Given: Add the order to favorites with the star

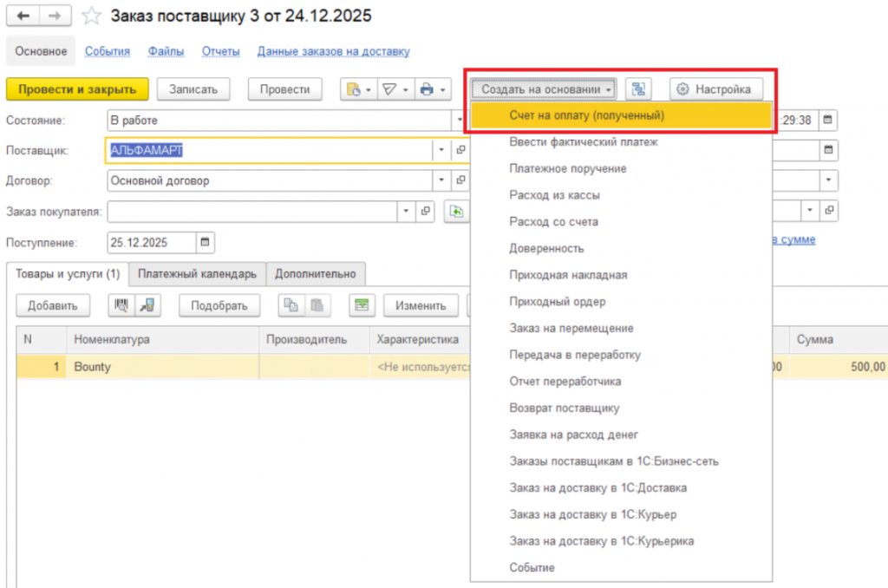Looking at the screenshot, I should 91,16.
